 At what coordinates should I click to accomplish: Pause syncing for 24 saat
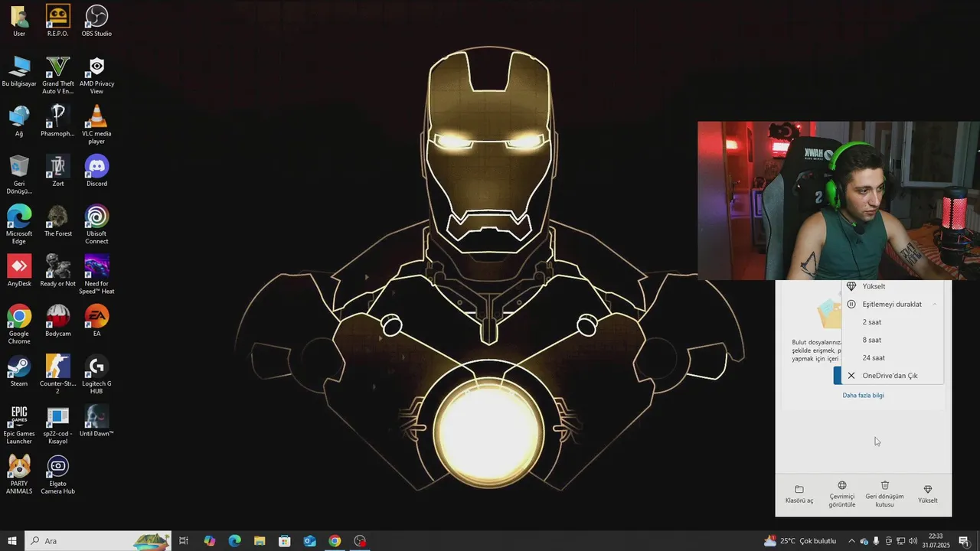pyautogui.click(x=892, y=357)
